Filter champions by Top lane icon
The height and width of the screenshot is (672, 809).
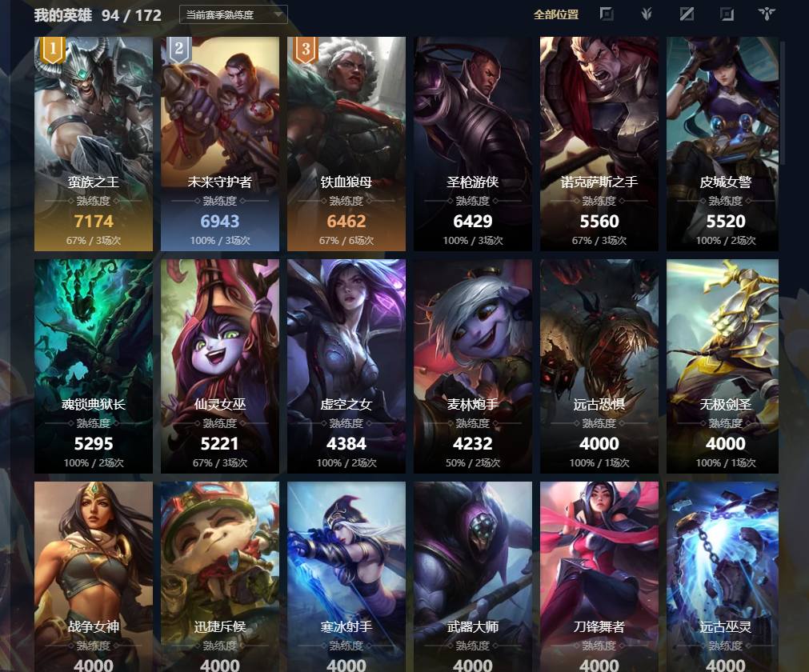click(x=607, y=14)
